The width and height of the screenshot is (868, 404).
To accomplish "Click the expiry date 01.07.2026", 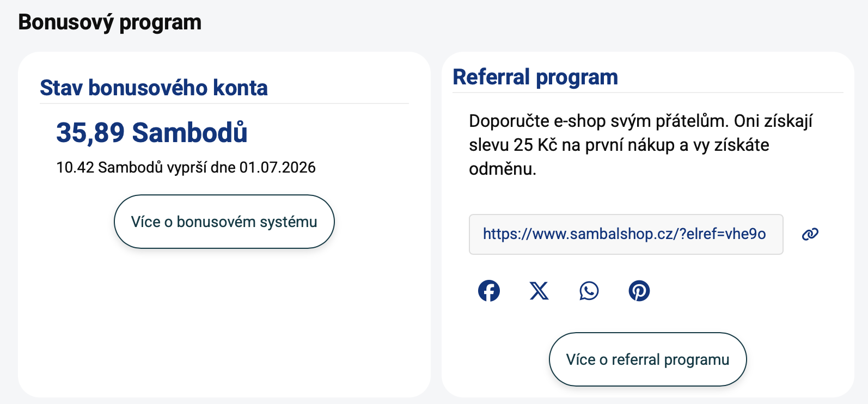I will pos(278,167).
